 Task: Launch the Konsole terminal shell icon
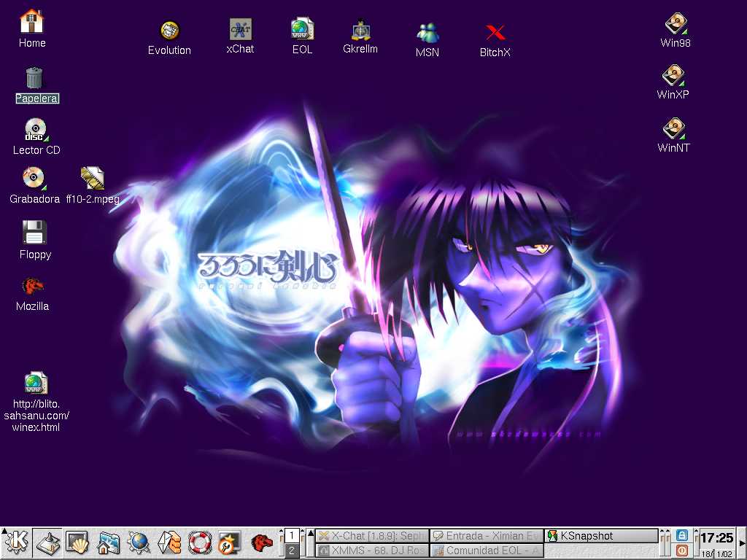click(77, 542)
